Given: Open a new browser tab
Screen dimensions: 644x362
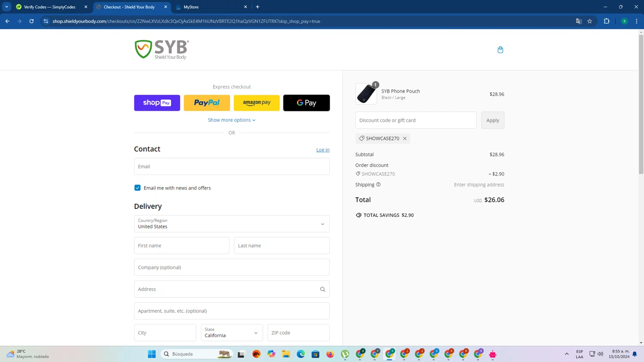Looking at the screenshot, I should 258,7.
